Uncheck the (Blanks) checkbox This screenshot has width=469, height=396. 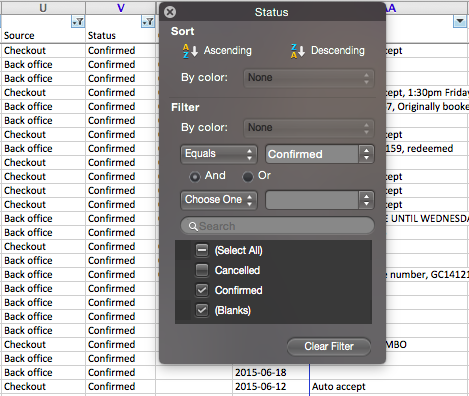(x=202, y=310)
